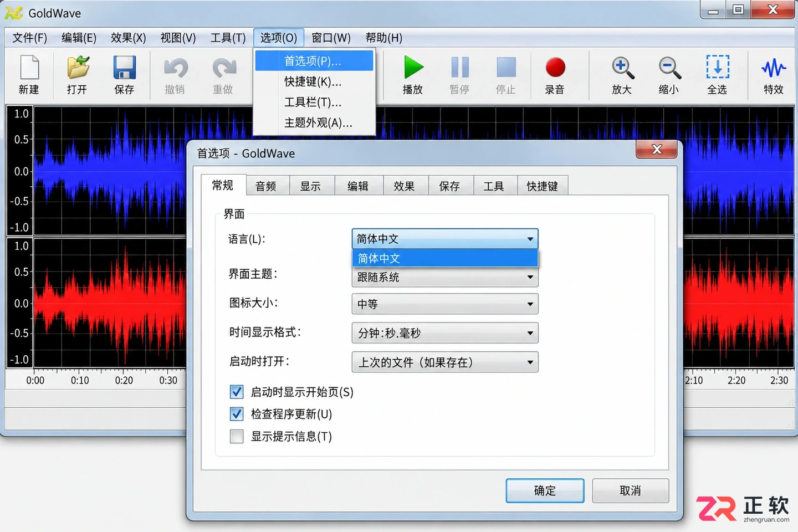Open the 启动时打开 dropdown
Viewport: 798px width, 532px height.
pos(445,362)
